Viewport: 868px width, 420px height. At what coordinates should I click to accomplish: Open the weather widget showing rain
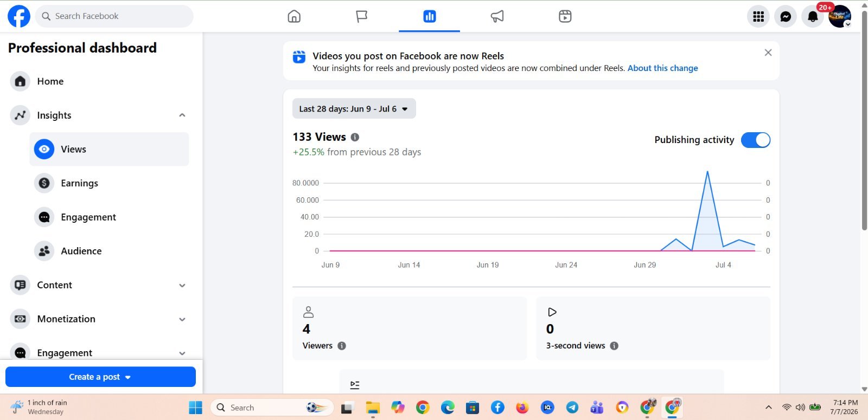pos(39,407)
